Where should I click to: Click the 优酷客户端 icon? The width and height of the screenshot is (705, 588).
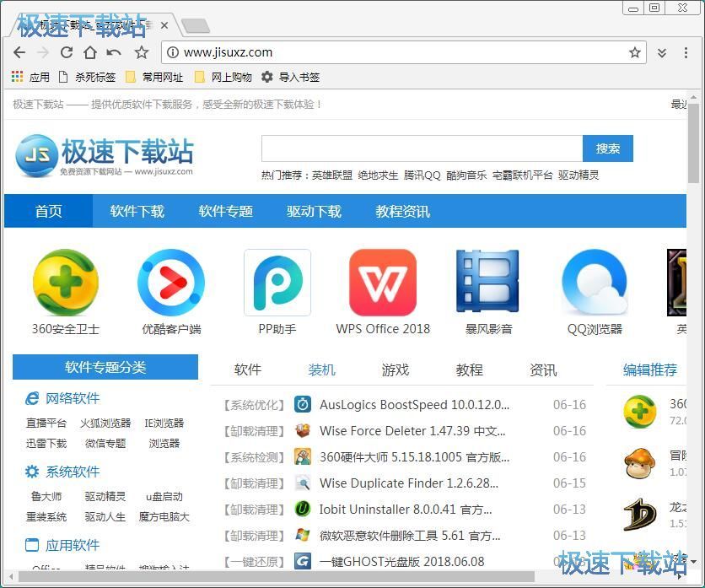pyautogui.click(x=171, y=282)
